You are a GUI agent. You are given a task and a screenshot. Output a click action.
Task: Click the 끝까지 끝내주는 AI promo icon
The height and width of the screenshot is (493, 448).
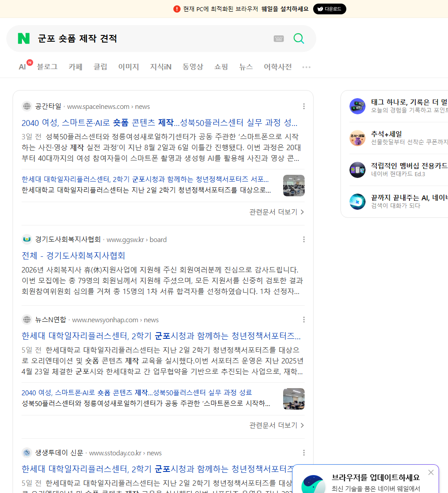click(358, 202)
